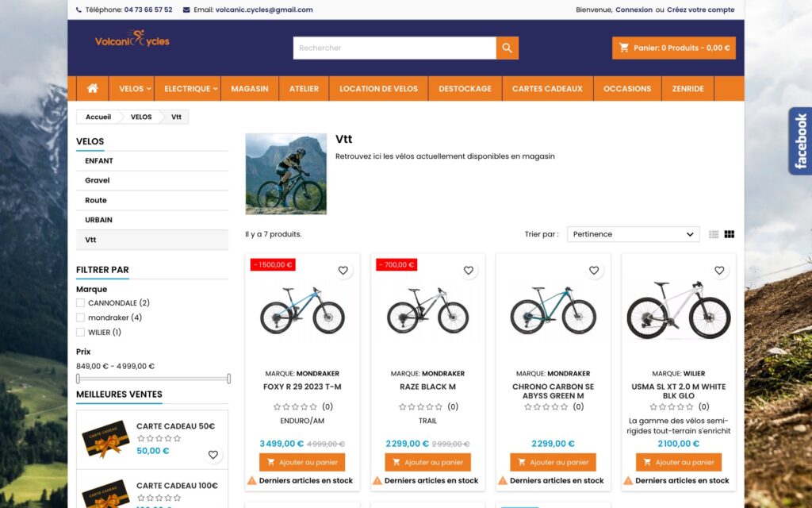Add USMA SL XT 2.0 to cart
The height and width of the screenshot is (508, 812).
(x=679, y=463)
